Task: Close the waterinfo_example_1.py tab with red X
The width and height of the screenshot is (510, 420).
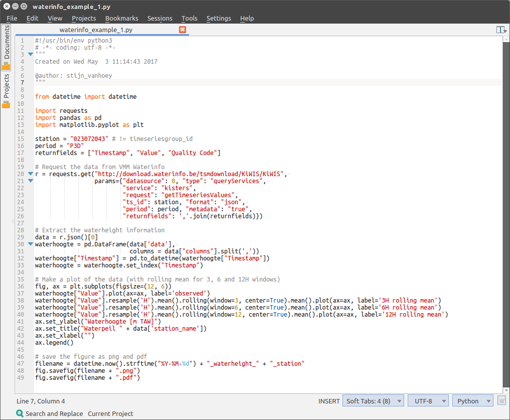Action: 183,30
